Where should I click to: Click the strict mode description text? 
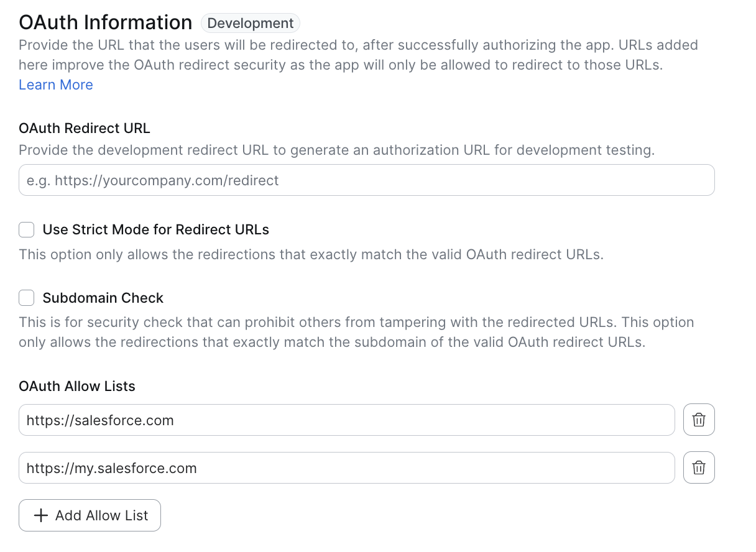pyautogui.click(x=311, y=255)
